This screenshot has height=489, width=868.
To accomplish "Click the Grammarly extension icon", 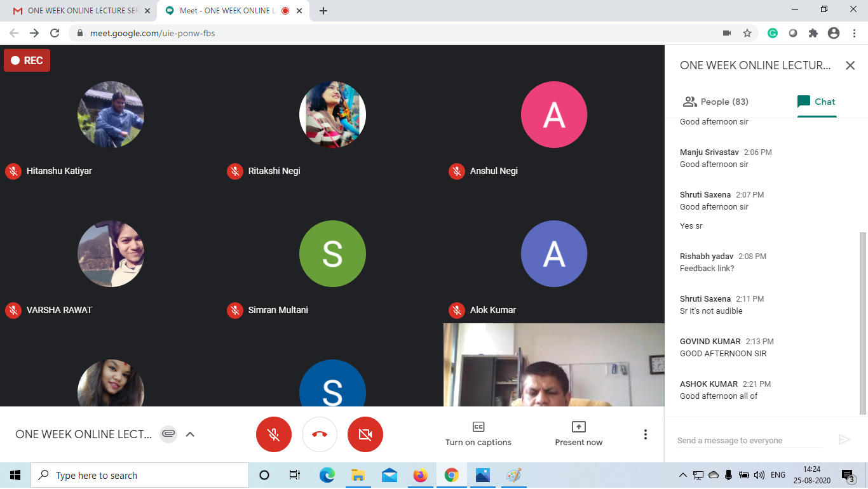I will click(773, 33).
